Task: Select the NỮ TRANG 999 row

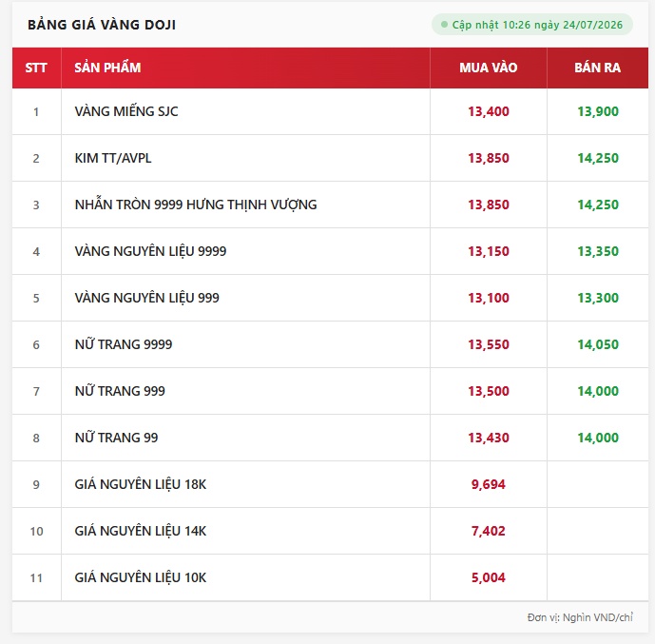Action: (330, 391)
